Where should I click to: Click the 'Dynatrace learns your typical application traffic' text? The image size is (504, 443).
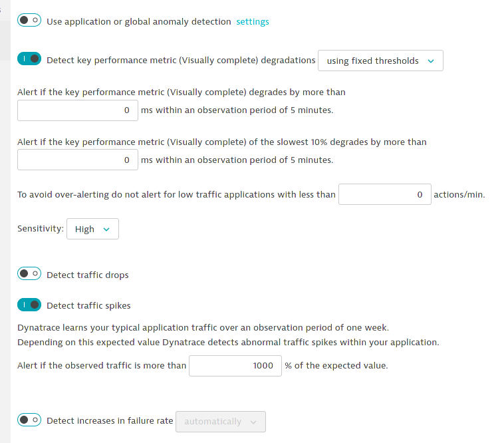pyautogui.click(x=203, y=327)
